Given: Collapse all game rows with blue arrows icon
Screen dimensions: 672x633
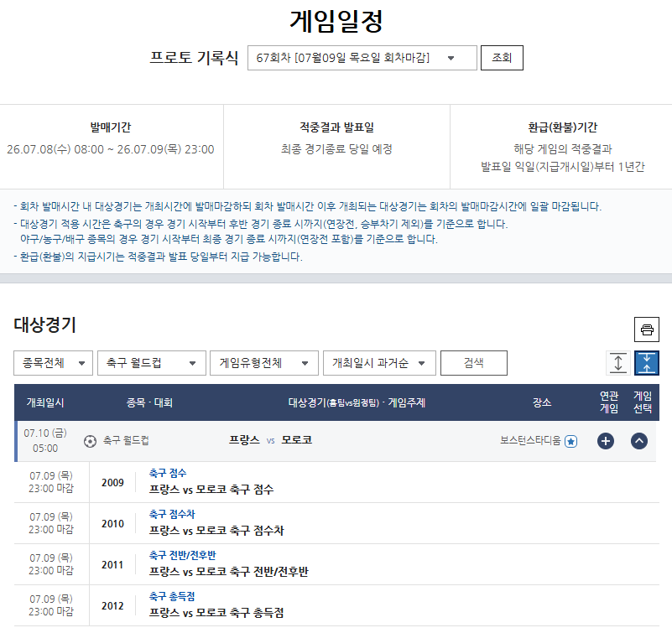Looking at the screenshot, I should [647, 363].
